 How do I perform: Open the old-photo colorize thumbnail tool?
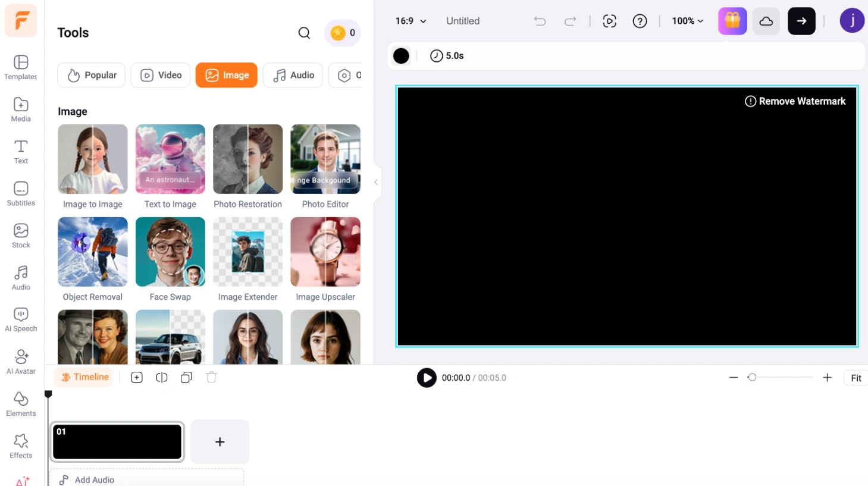[93, 337]
